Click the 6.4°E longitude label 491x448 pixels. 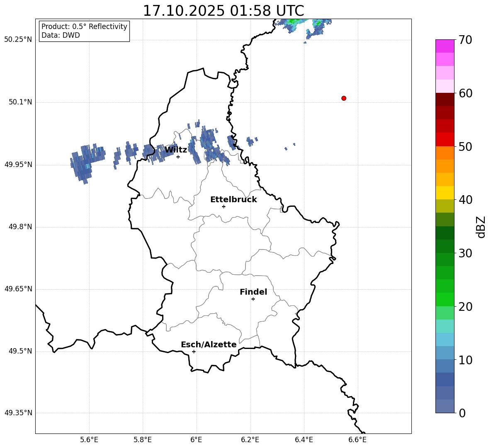click(304, 440)
